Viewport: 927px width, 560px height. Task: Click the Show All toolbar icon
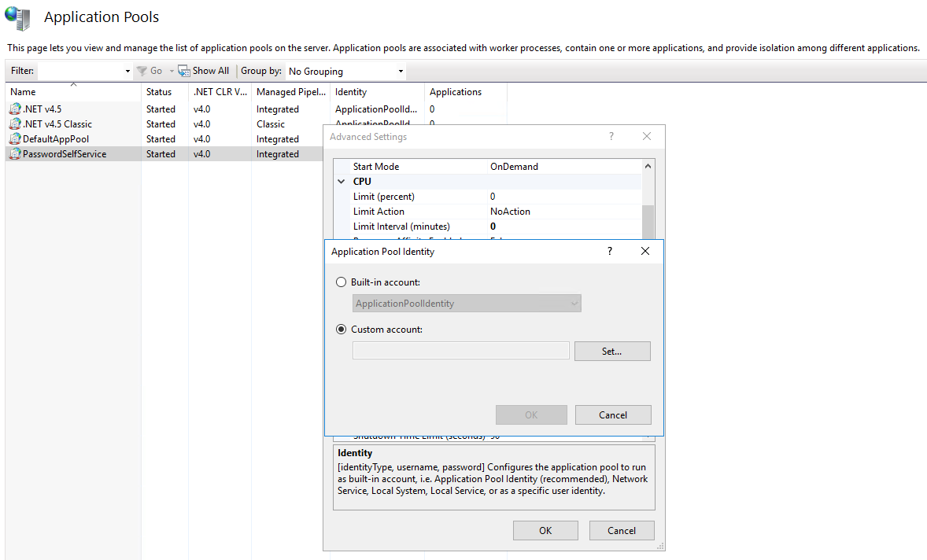point(184,71)
